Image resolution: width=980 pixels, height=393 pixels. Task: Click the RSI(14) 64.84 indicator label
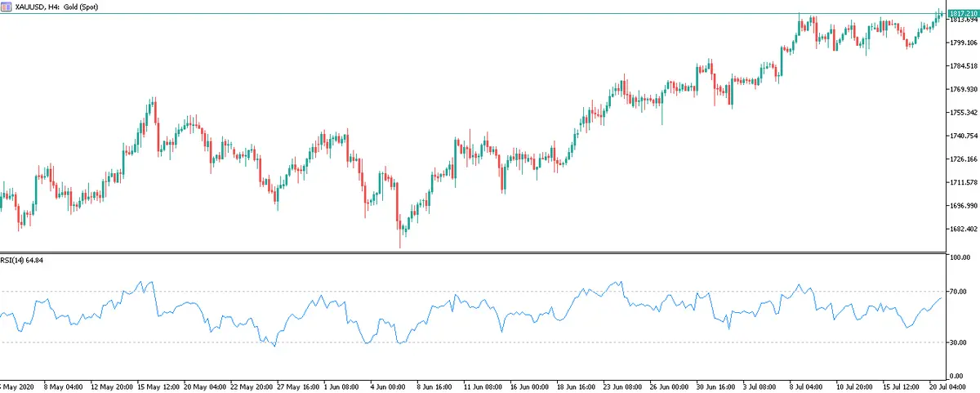[21, 260]
